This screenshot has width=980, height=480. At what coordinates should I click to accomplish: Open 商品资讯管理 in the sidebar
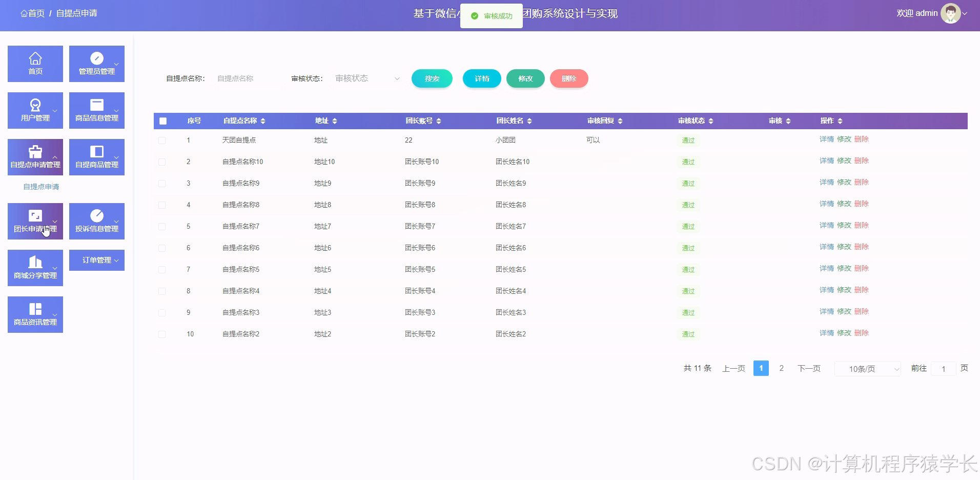tap(35, 314)
